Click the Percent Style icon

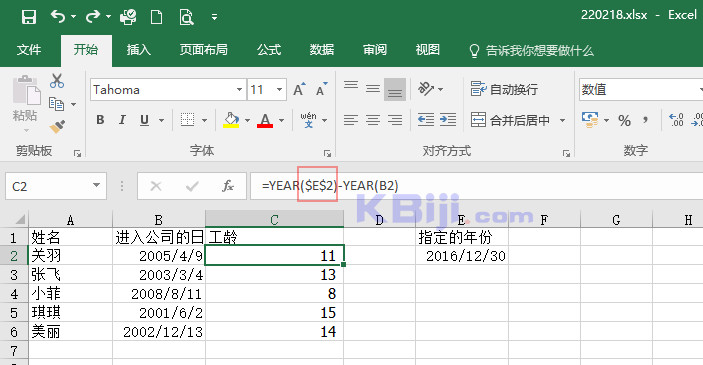point(624,120)
